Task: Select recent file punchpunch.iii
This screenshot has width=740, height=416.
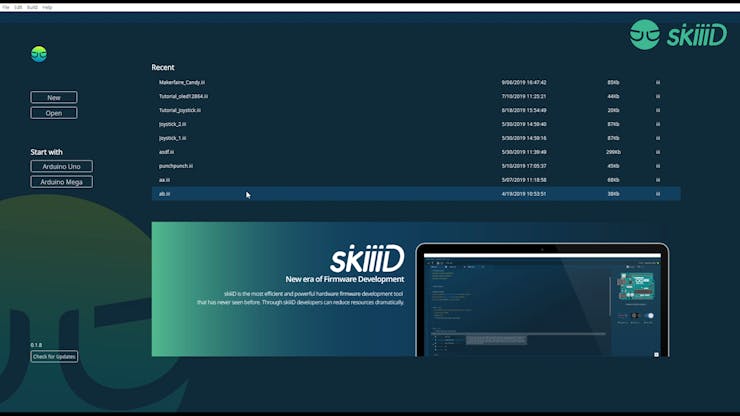Action: (x=416, y=166)
